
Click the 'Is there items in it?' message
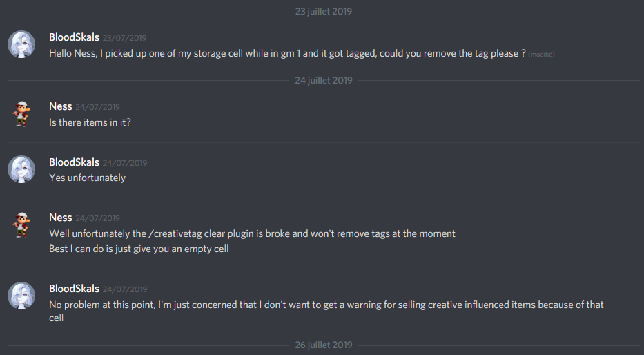90,122
